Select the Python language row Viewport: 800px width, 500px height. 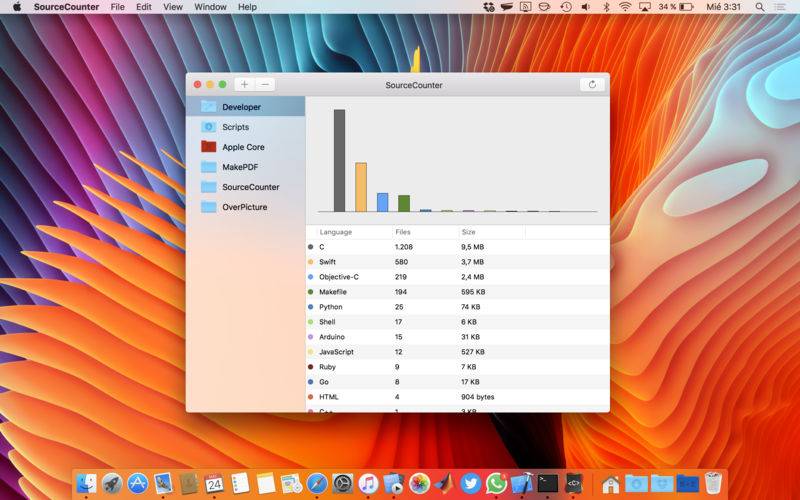click(458, 307)
